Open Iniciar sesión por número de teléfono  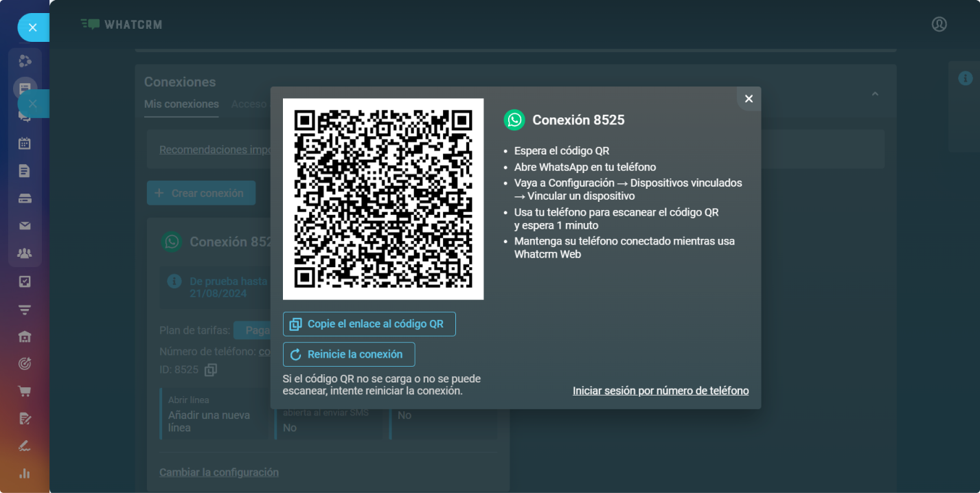(x=661, y=391)
